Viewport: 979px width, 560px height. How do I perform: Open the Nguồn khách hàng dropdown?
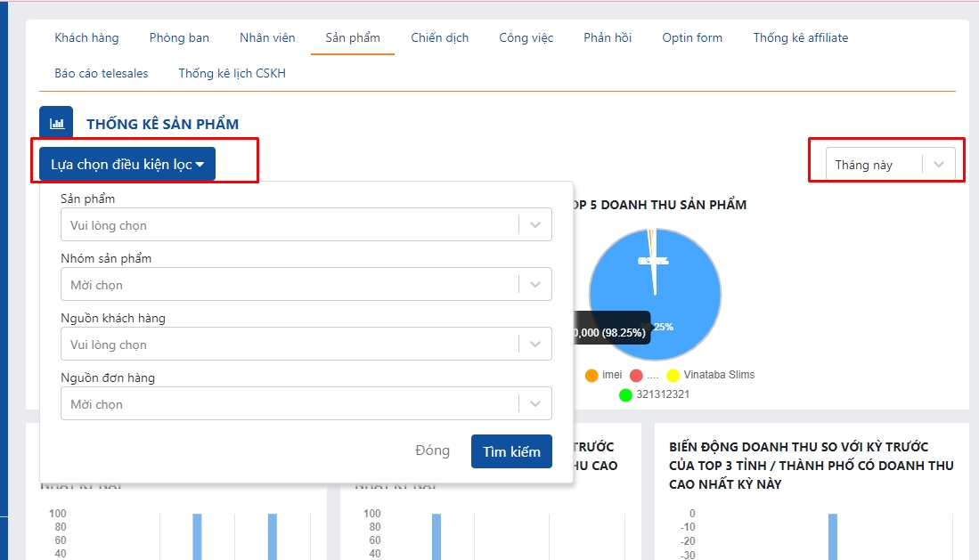pyautogui.click(x=305, y=345)
